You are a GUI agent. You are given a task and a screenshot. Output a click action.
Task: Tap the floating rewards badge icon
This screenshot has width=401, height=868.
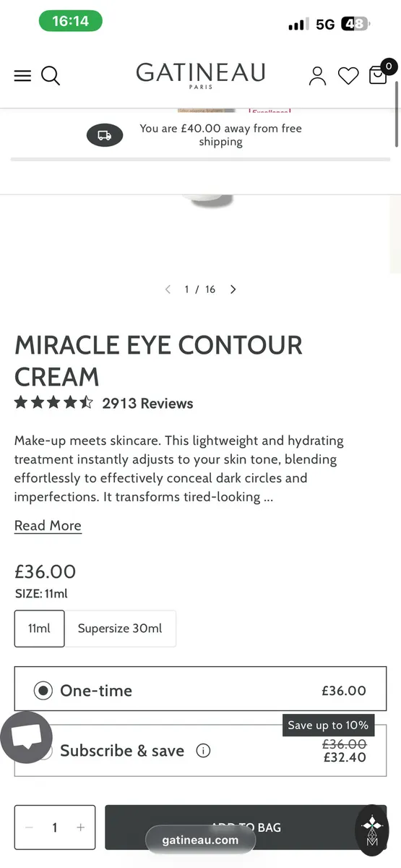372,830
